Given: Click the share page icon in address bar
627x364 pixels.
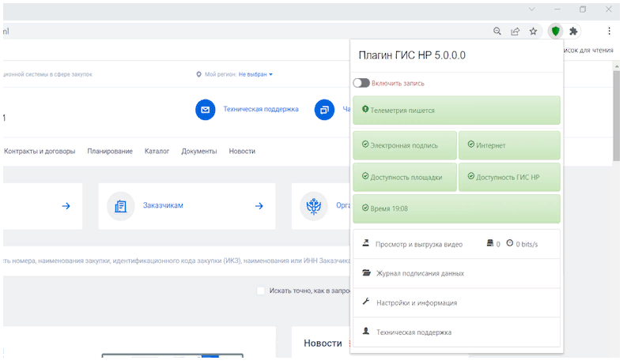Looking at the screenshot, I should [516, 32].
